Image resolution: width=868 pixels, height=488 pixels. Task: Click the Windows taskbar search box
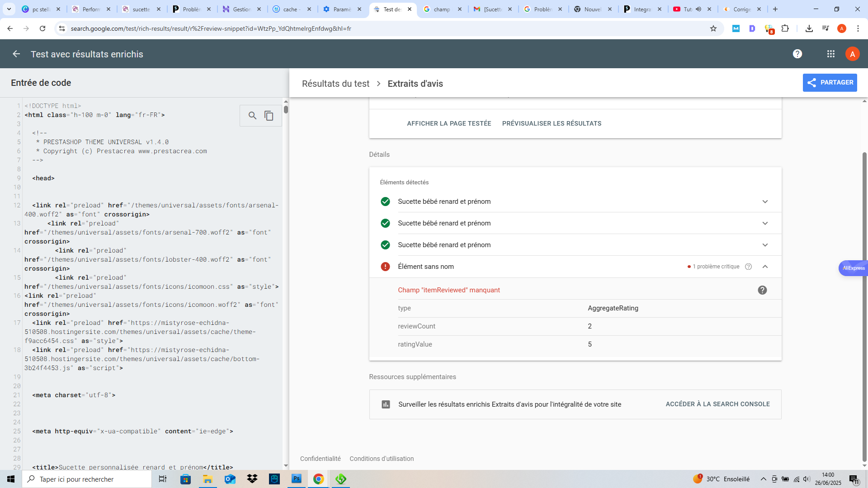coord(87,479)
